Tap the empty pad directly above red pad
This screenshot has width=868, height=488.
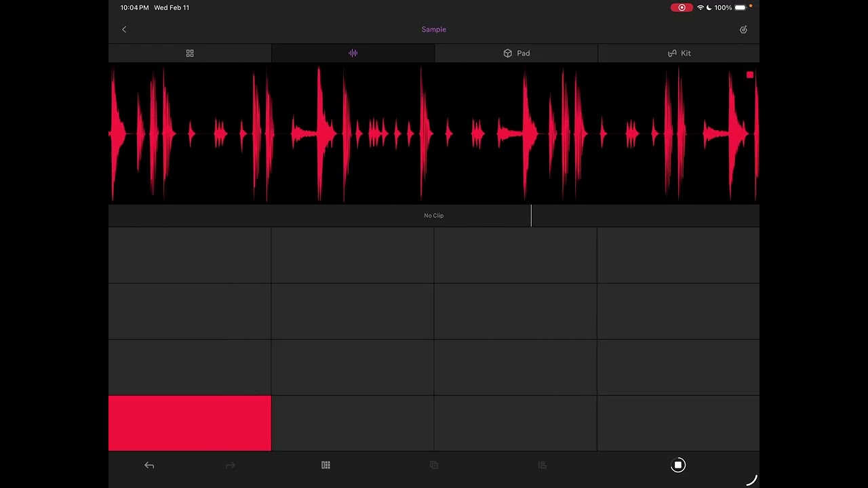(x=190, y=367)
